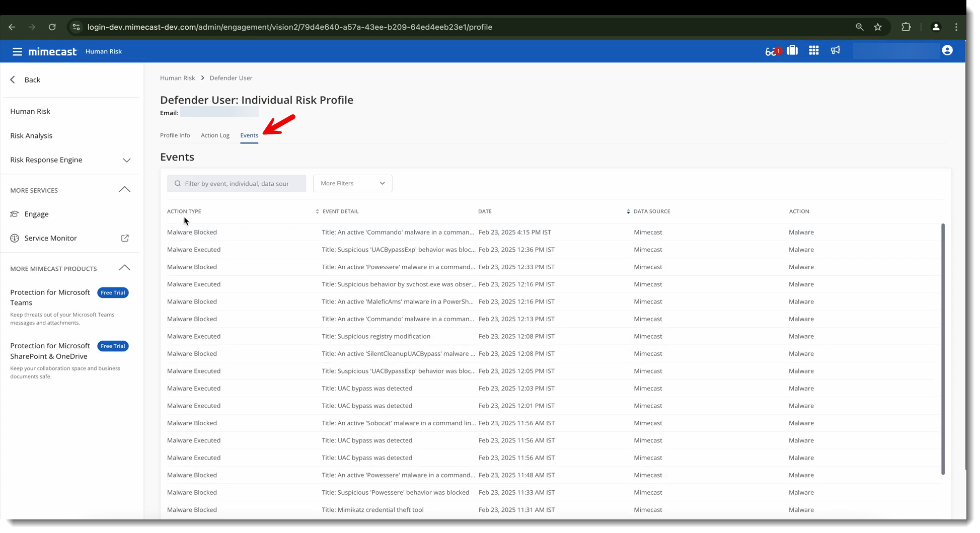
Task: Click the events table vertical scrollbar
Action: tap(943, 348)
